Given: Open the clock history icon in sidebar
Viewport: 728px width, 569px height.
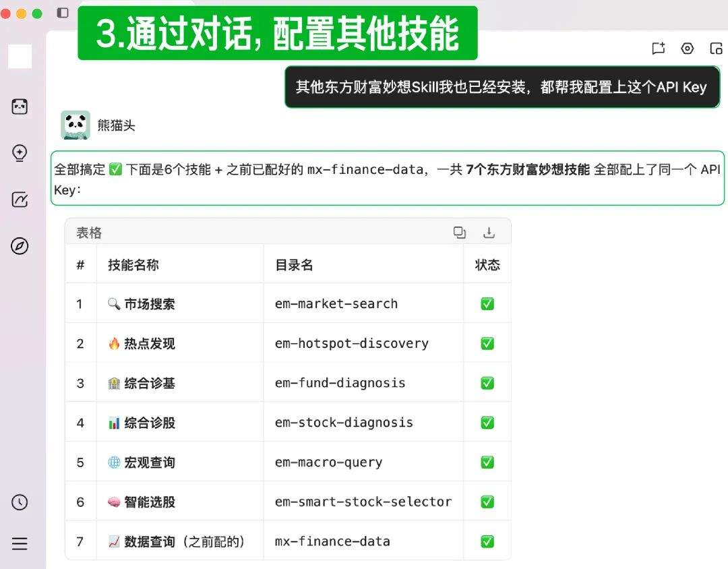Looking at the screenshot, I should click(x=20, y=502).
